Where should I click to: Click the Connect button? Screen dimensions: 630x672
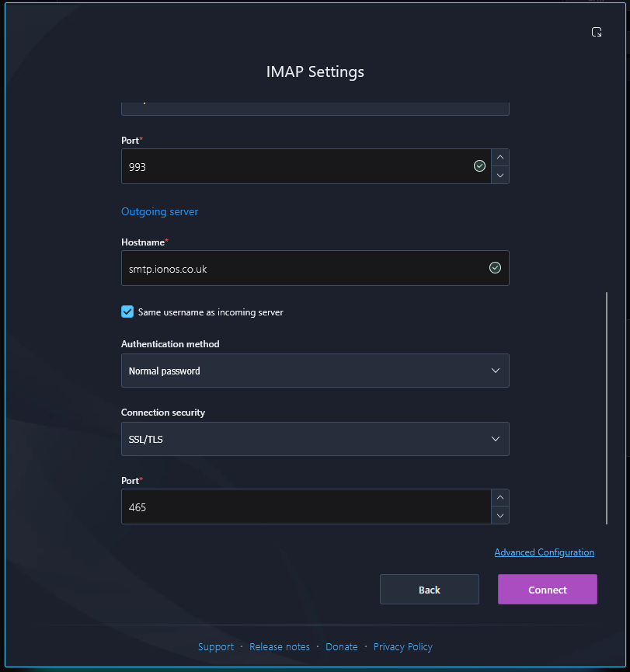pos(548,590)
